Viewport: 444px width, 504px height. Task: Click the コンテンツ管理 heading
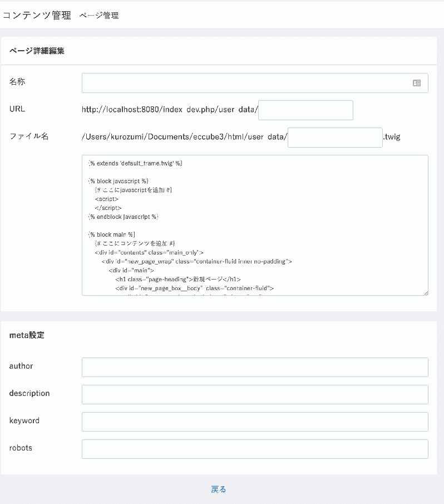(37, 15)
